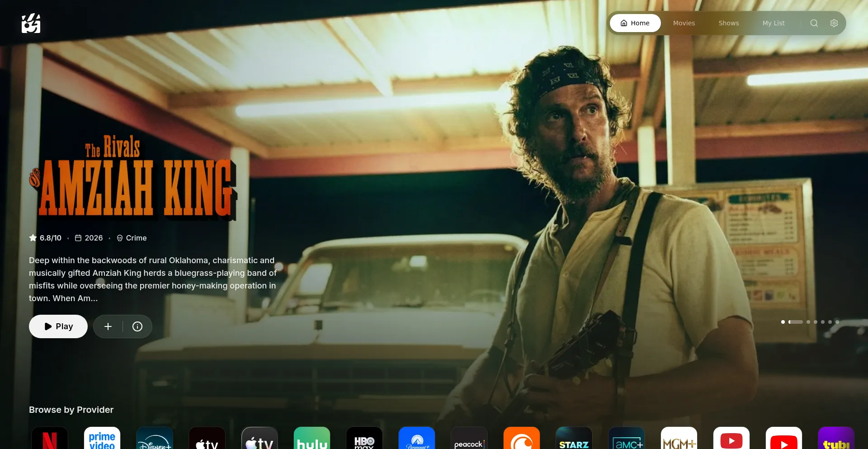Open the search icon in the navigation bar
The image size is (868, 449).
814,23
